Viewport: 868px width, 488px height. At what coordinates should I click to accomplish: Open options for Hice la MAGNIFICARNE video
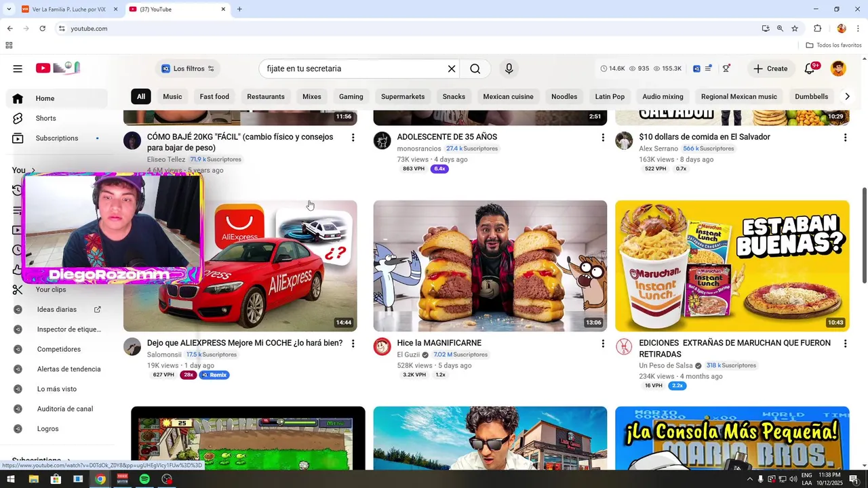pyautogui.click(x=603, y=344)
